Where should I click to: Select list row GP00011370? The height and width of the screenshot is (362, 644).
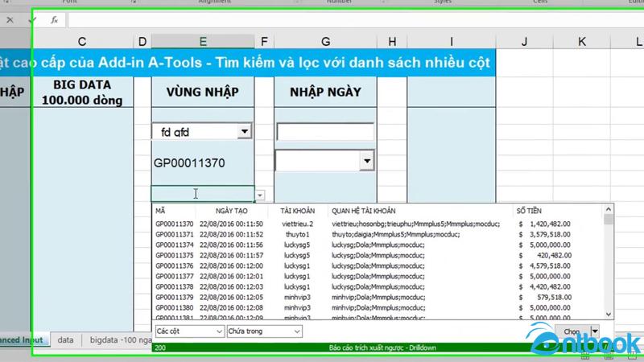coord(378,224)
